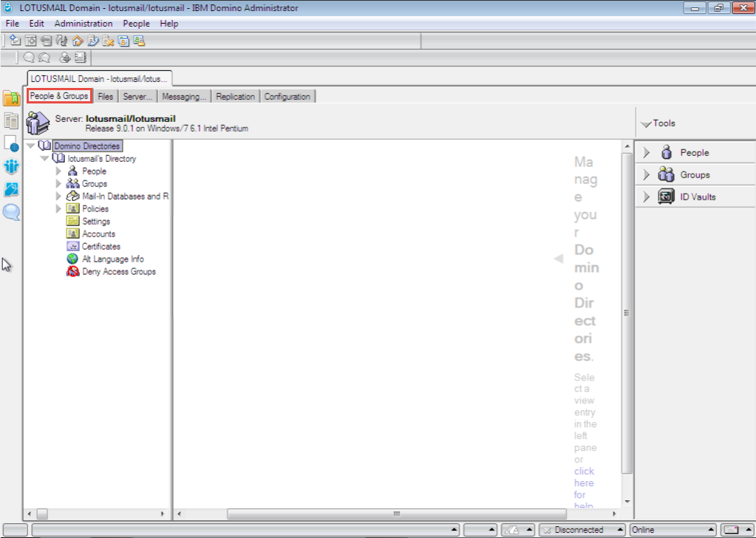Image resolution: width=756 pixels, height=538 pixels.
Task: Expand the Policies tree node
Action: pos(58,208)
